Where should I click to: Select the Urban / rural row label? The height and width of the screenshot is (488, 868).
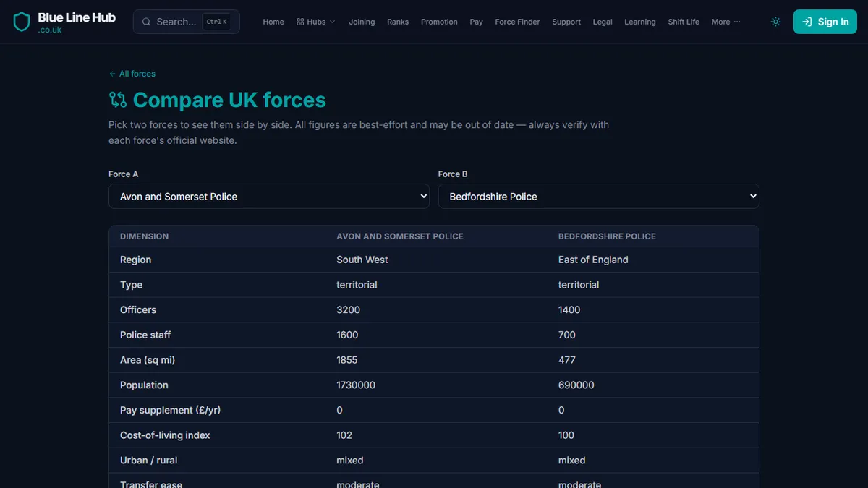[148, 461]
